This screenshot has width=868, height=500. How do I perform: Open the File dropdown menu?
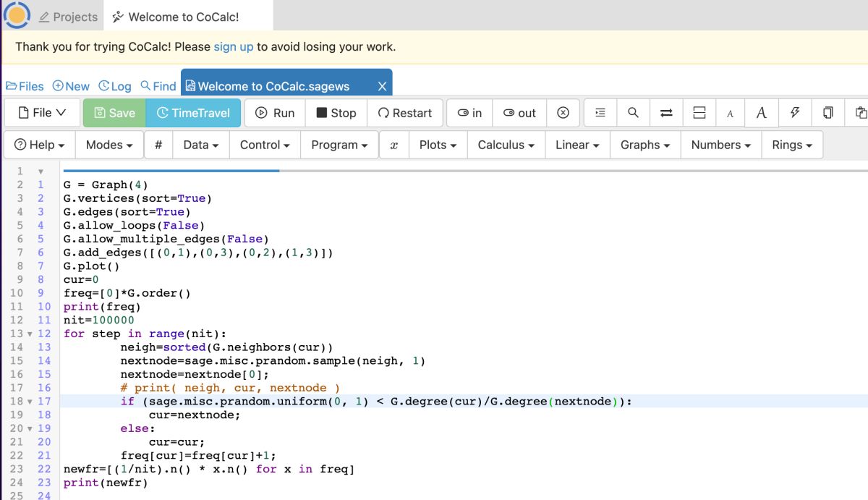point(42,113)
